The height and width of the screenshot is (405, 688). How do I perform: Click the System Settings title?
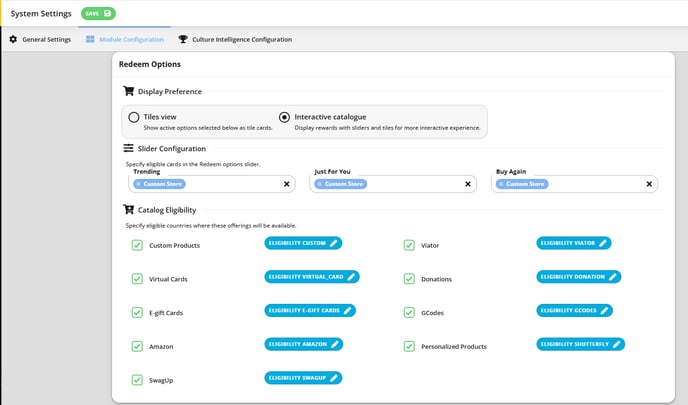point(41,14)
